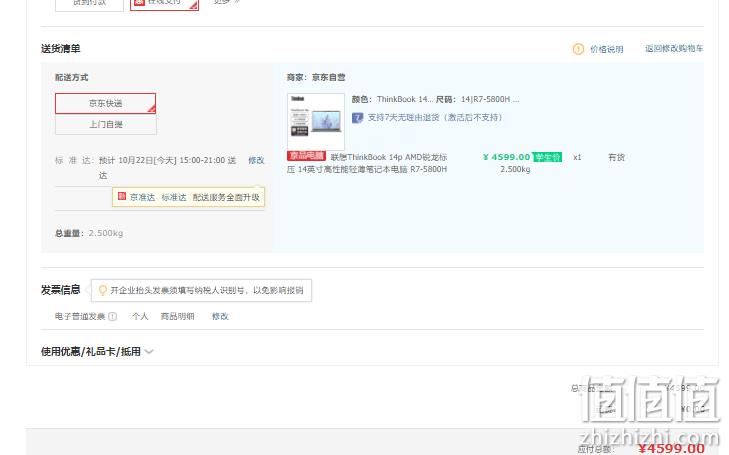Viewport: 729px width, 455px height.
Task: Click 修改 in invoice information row
Action: (x=220, y=317)
